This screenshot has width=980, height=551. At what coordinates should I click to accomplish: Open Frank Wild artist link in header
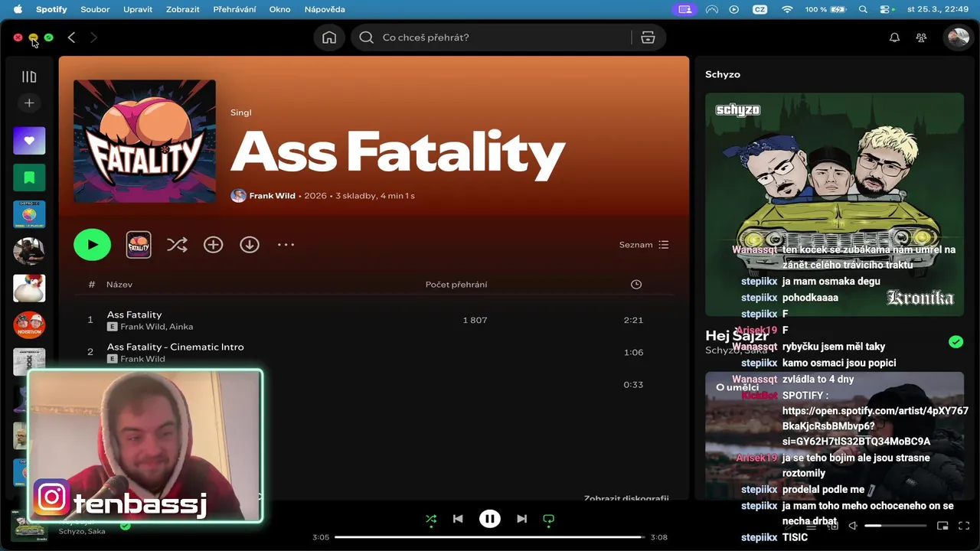point(272,196)
